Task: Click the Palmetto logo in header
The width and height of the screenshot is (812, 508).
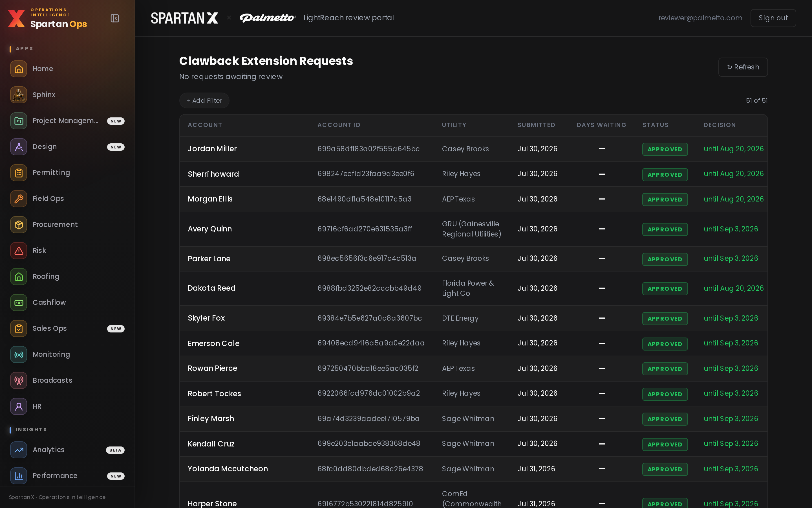Action: coord(267,18)
